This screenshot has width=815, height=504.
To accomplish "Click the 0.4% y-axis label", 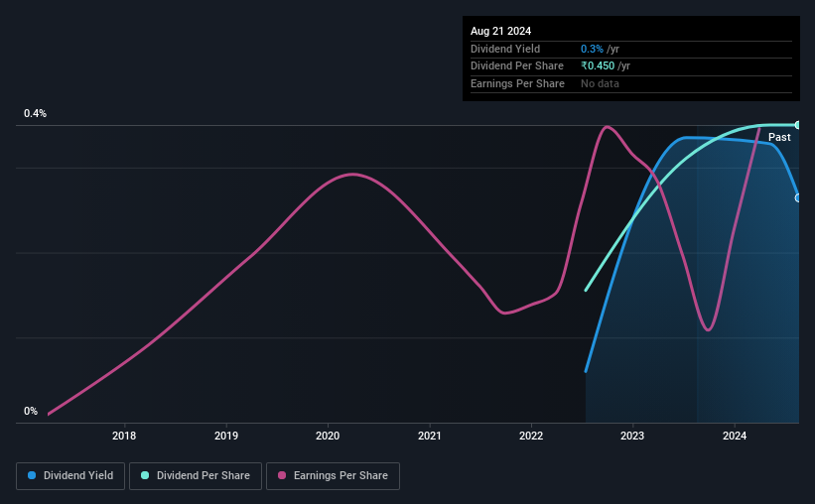I will 36,113.
